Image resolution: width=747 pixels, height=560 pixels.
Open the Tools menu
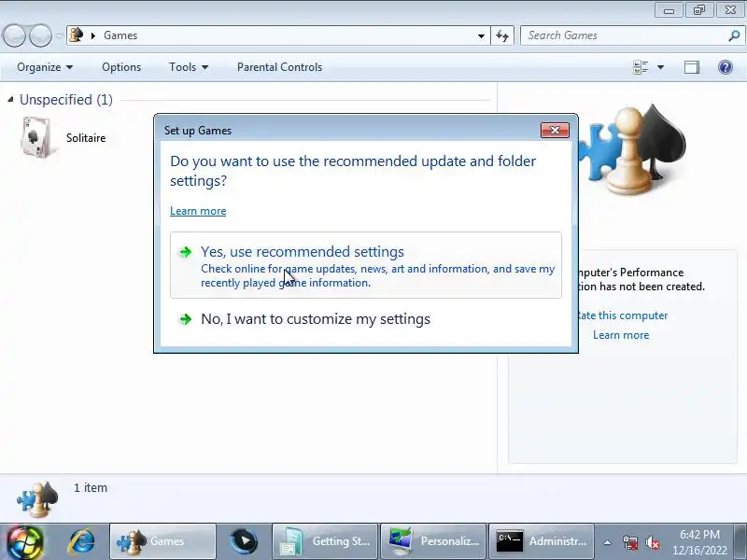tap(189, 67)
